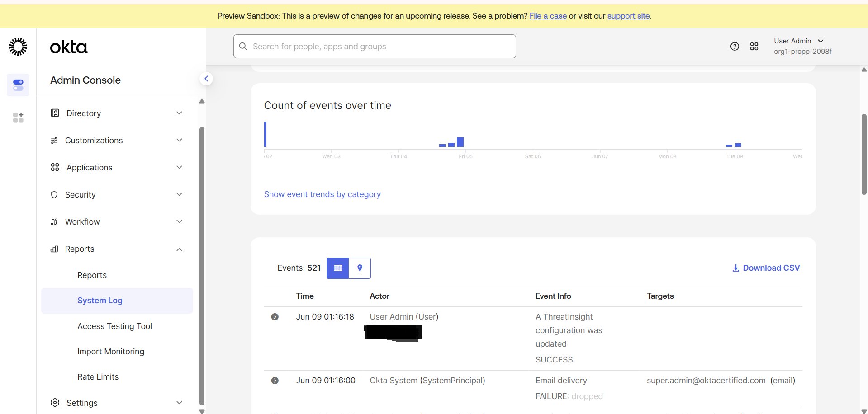Click the Applications grid icon in sidebar
868x414 pixels.
tap(55, 167)
